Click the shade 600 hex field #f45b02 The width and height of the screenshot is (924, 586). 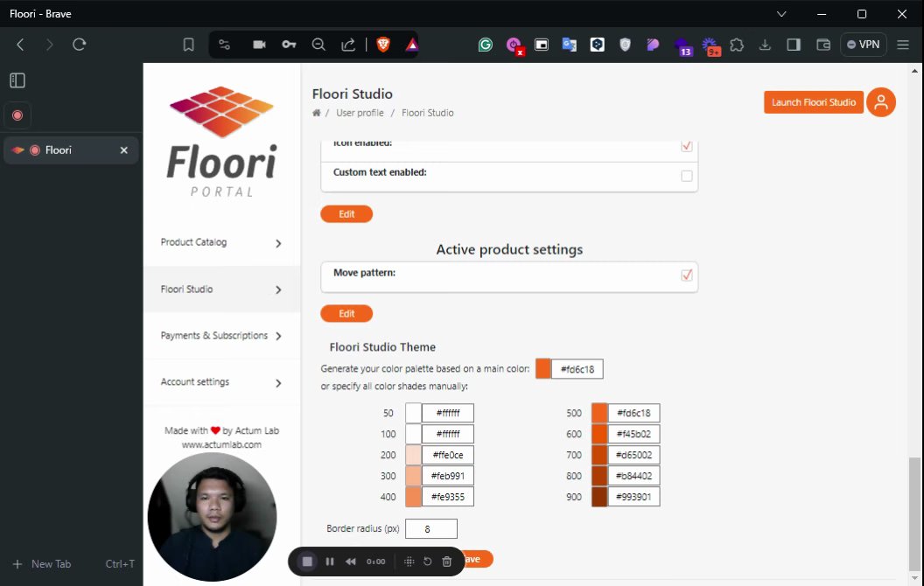[634, 434]
